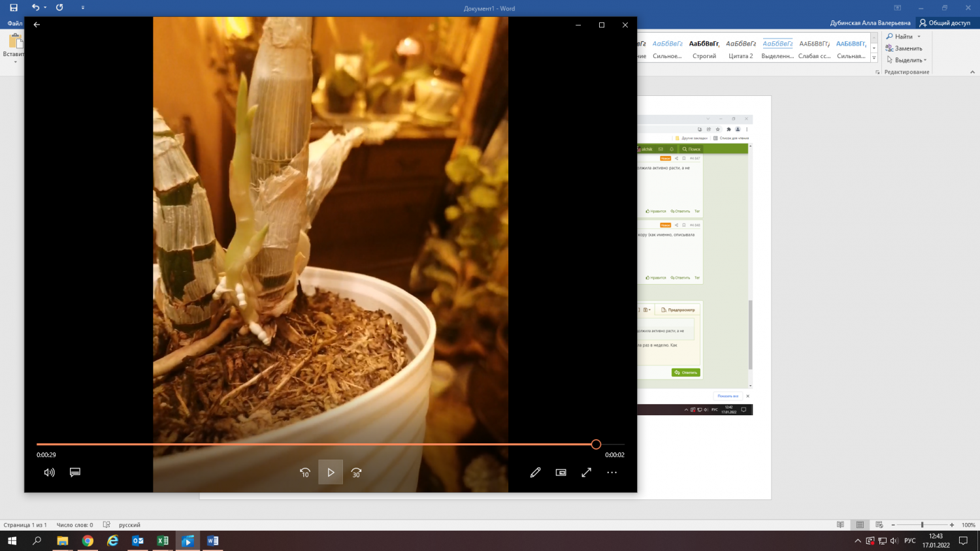Play the paused video
The width and height of the screenshot is (980, 551).
click(x=331, y=472)
